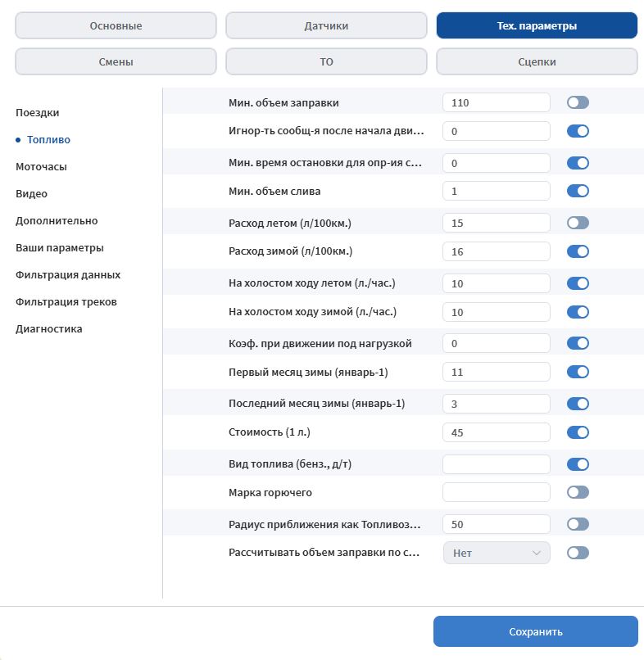Disable the Расход зимой switch

[578, 251]
